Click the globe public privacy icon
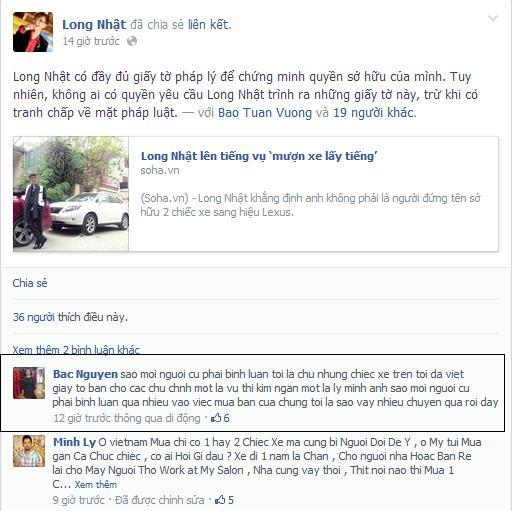 (x=132, y=41)
